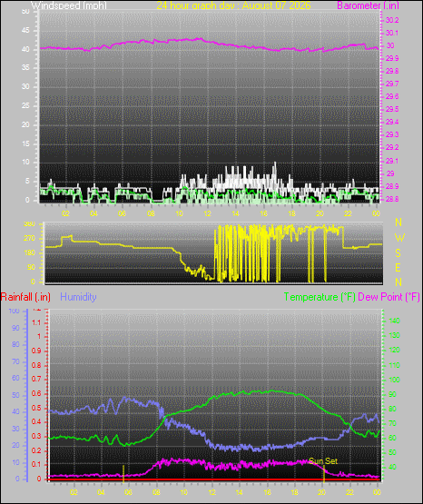Click the "Dew Point (°F)" legend label
The width and height of the screenshot is (423, 504).
(389, 297)
